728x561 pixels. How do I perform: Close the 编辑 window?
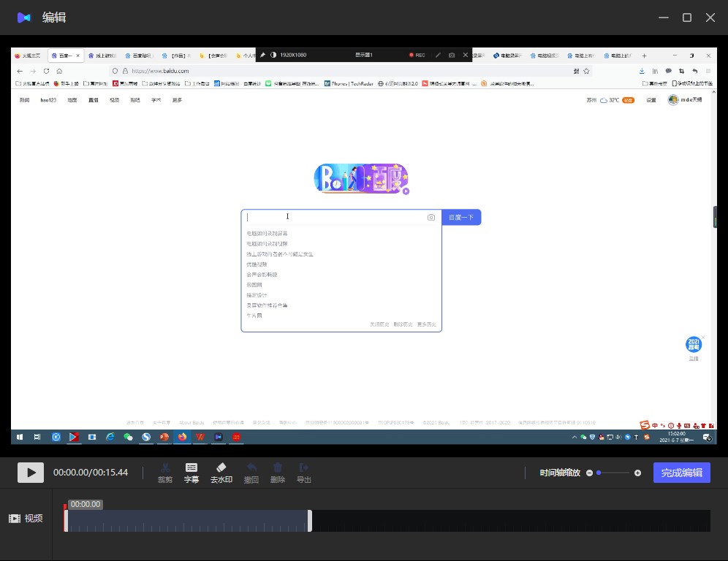tap(710, 18)
